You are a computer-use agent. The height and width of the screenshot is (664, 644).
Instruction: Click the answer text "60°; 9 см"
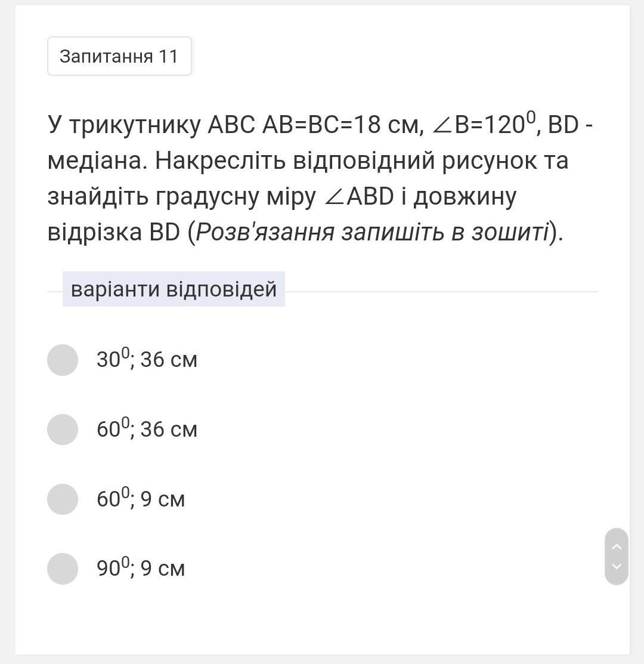[141, 499]
